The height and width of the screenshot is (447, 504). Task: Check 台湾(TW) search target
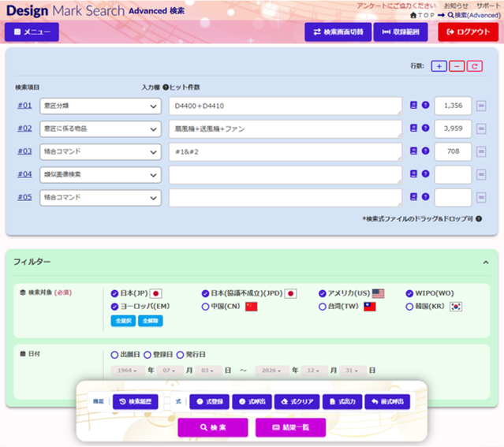(323, 307)
